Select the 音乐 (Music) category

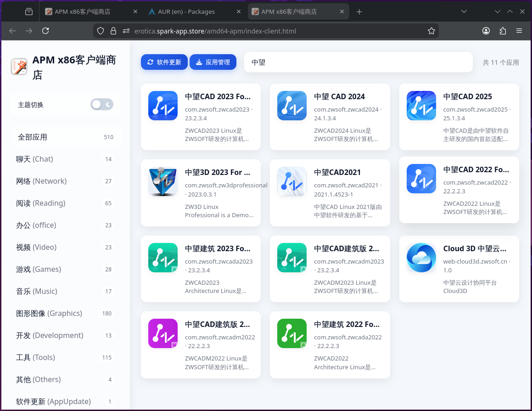(x=67, y=291)
